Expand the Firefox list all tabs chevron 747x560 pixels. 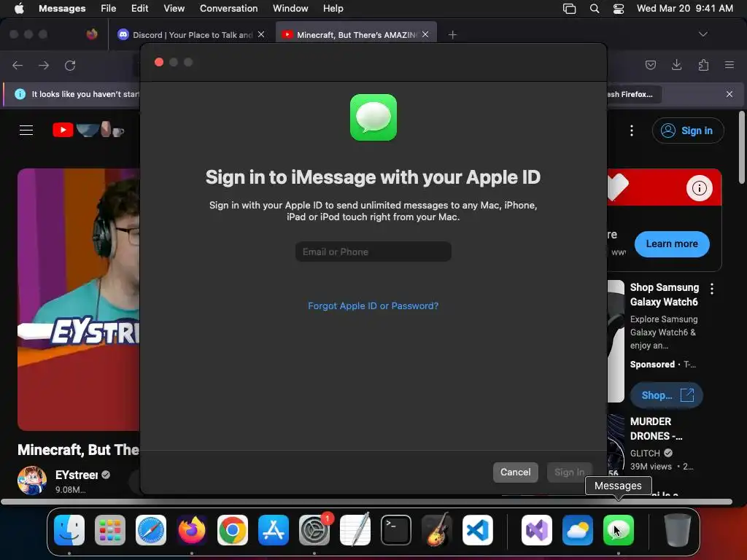pyautogui.click(x=703, y=34)
